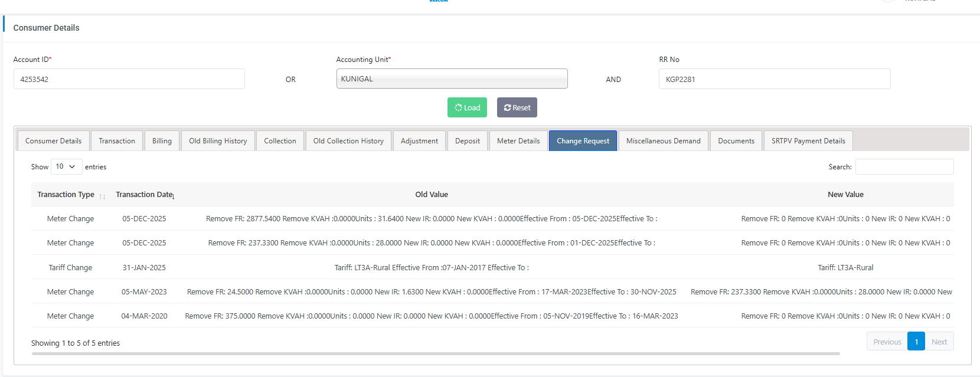980x377 pixels.
Task: Select the 04-MAR-2020 date cell
Action: tap(144, 316)
